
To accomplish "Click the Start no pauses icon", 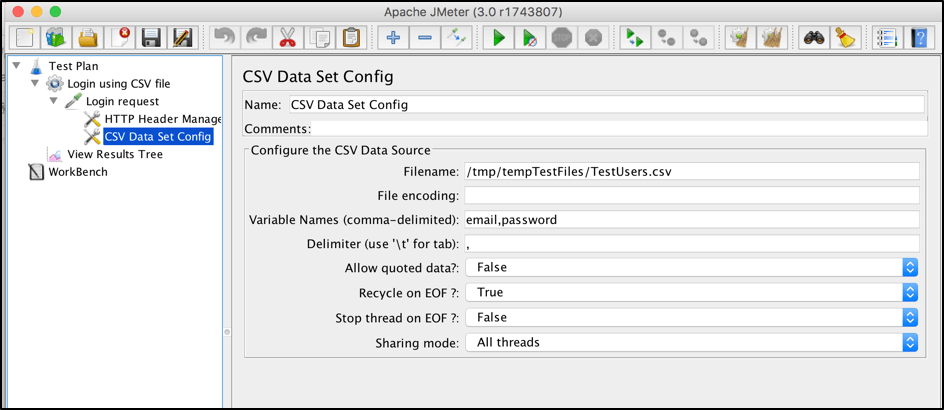I will tap(530, 38).
